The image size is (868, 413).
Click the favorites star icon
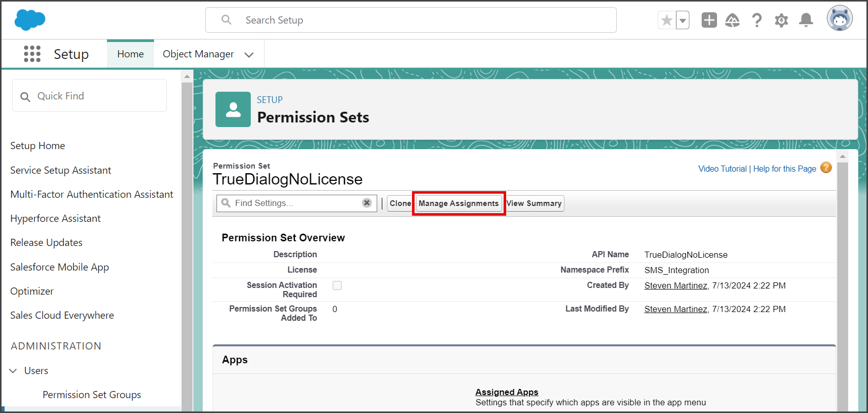667,20
